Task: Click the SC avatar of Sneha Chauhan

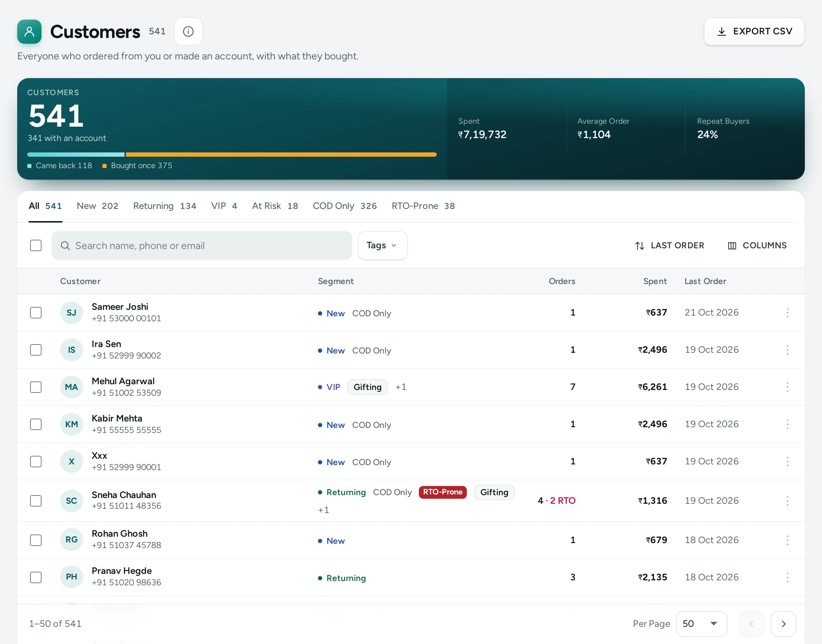Action: [71, 501]
